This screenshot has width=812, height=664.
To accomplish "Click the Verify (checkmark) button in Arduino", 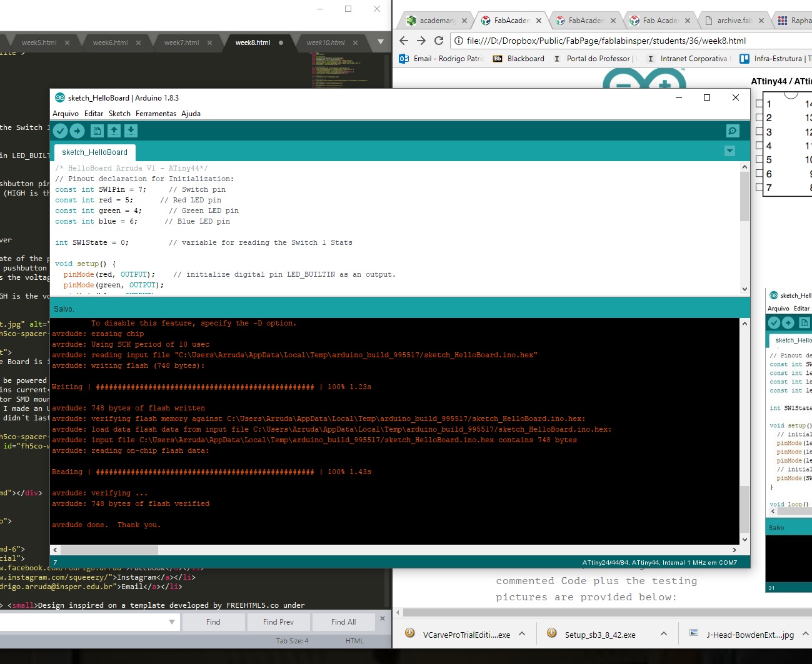I will [x=60, y=131].
